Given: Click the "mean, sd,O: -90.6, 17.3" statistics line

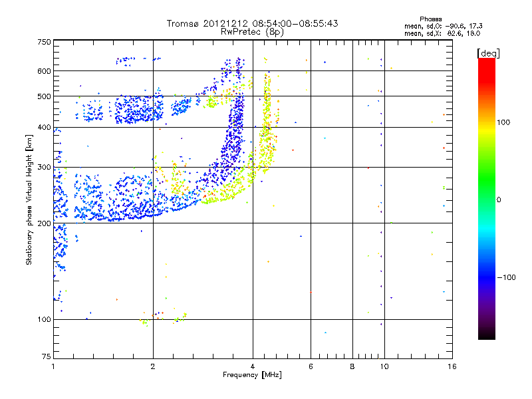Looking at the screenshot, I should (444, 26).
